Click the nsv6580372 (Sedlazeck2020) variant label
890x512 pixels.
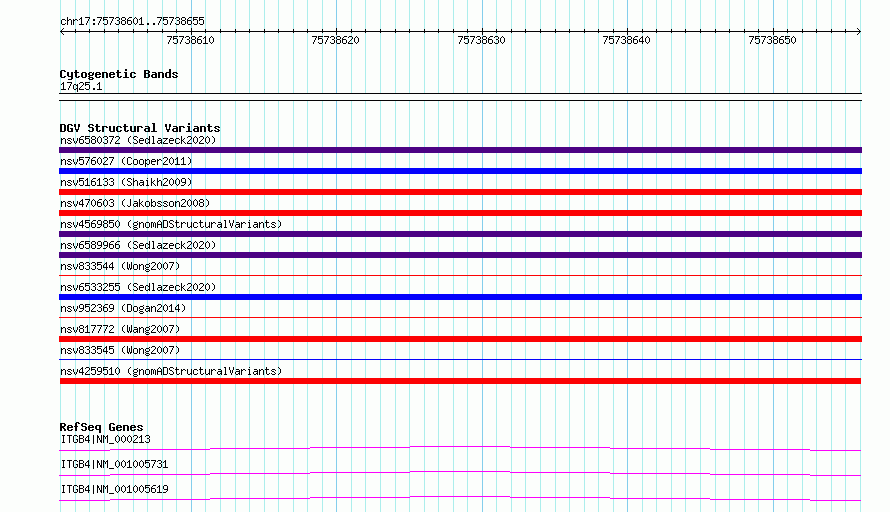138,140
